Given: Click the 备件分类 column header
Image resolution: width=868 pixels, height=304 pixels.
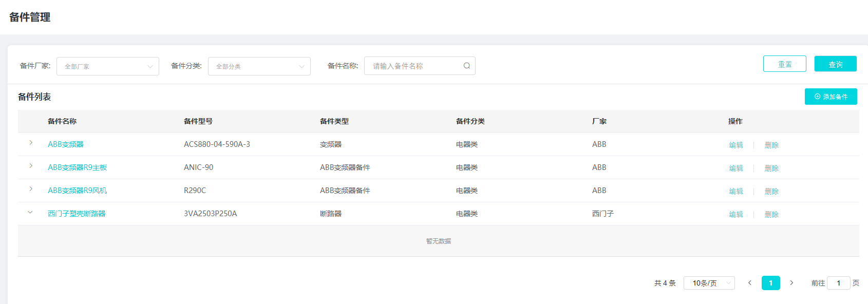Looking at the screenshot, I should click(470, 121).
